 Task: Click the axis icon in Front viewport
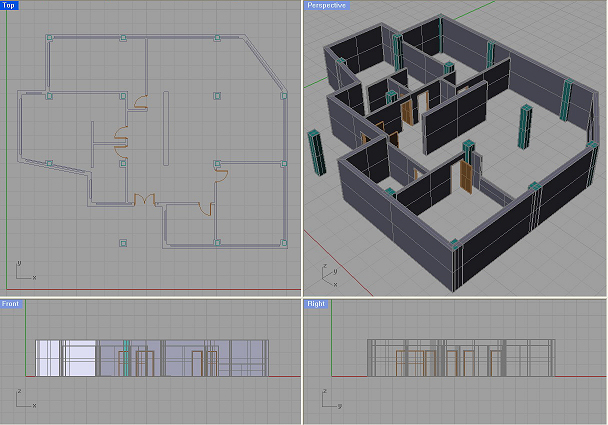click(23, 400)
